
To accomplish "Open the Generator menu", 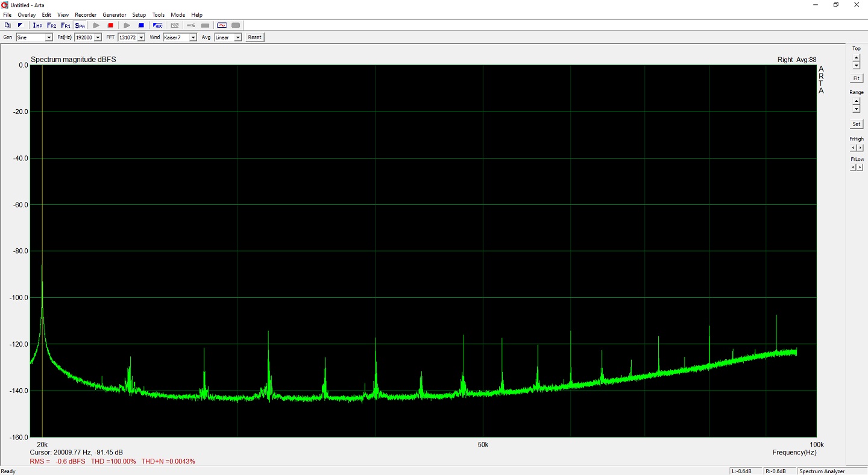I will pyautogui.click(x=115, y=14).
